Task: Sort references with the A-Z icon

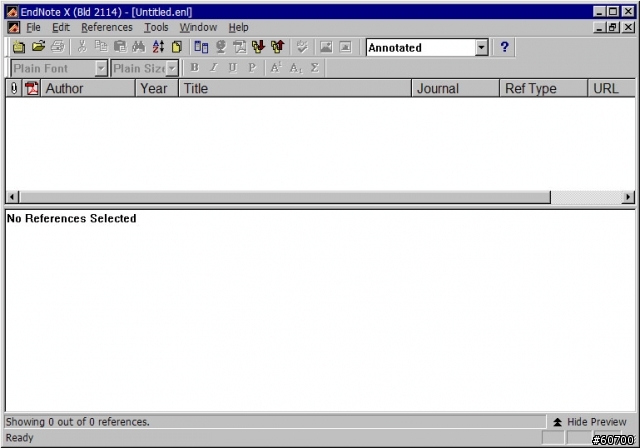Action: (158, 47)
